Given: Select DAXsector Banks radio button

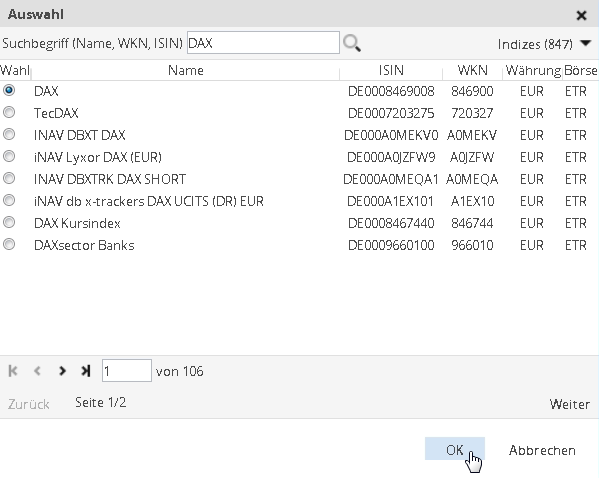Looking at the screenshot, I should [9, 244].
